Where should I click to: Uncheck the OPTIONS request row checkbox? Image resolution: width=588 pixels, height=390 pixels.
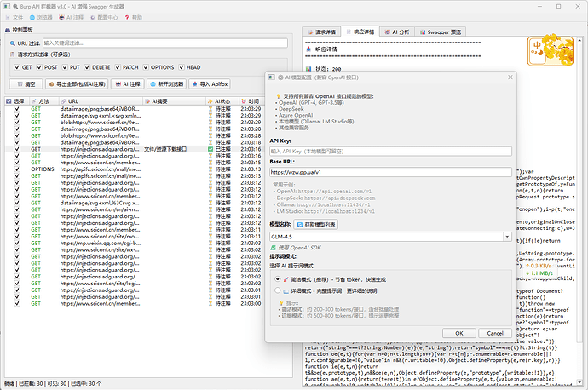click(x=17, y=169)
